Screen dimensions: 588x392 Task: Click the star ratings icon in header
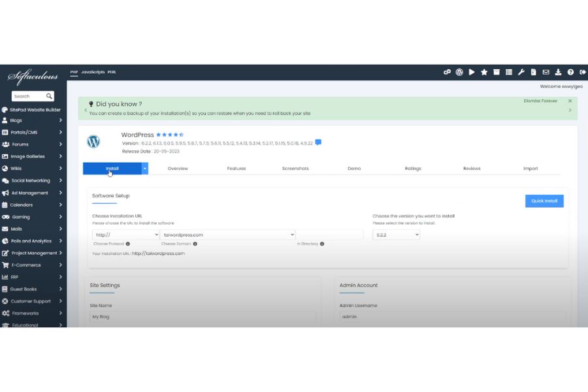pos(484,72)
